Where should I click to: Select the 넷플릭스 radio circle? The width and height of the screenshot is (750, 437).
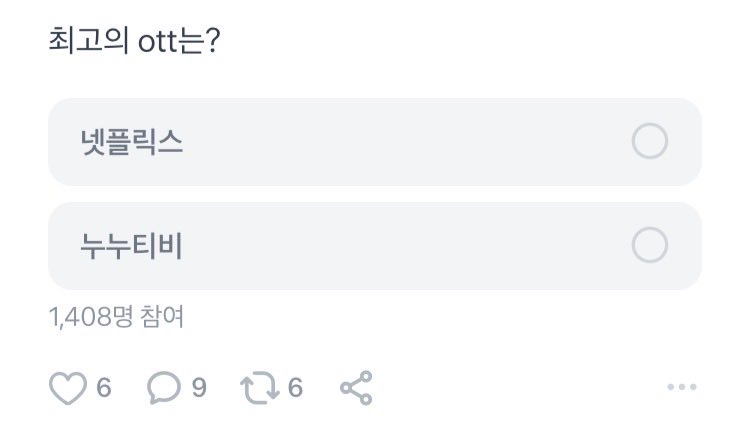click(x=650, y=142)
